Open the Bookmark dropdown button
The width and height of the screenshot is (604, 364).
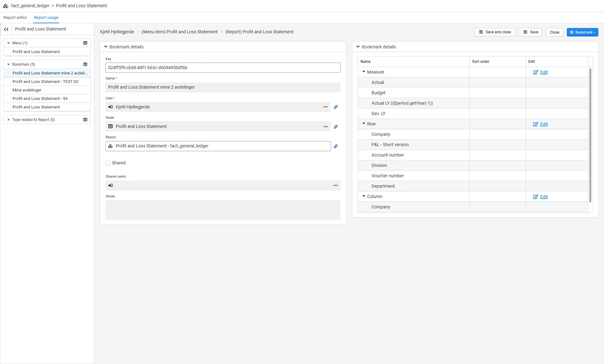pos(582,32)
